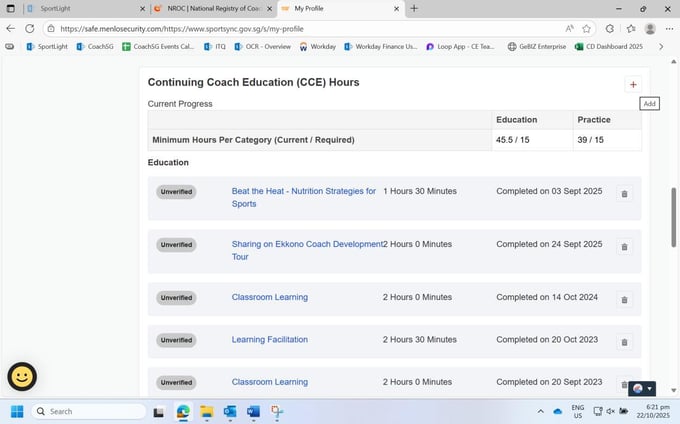Open Outlook from the taskbar

(230, 411)
